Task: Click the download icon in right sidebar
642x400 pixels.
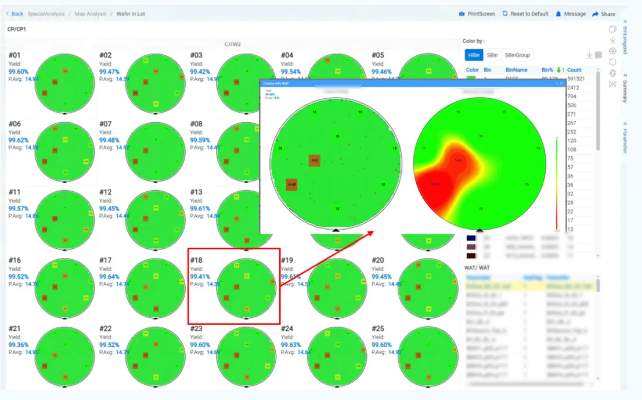Action: (611, 40)
